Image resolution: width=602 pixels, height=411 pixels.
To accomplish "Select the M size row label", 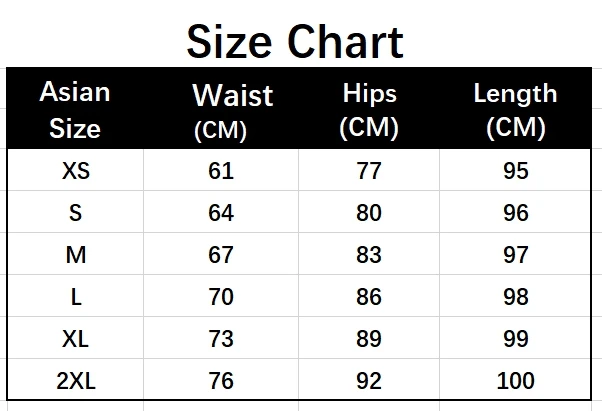I will click(75, 254).
